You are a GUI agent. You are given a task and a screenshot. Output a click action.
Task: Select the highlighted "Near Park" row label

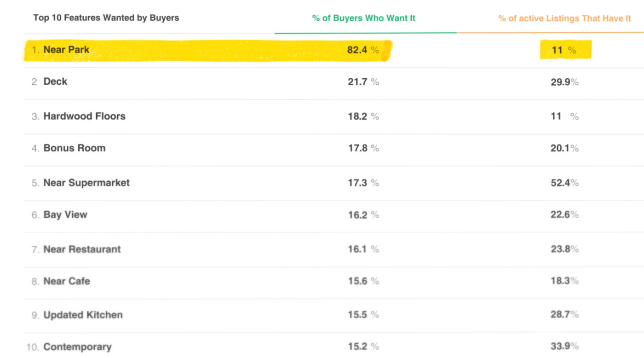click(66, 50)
